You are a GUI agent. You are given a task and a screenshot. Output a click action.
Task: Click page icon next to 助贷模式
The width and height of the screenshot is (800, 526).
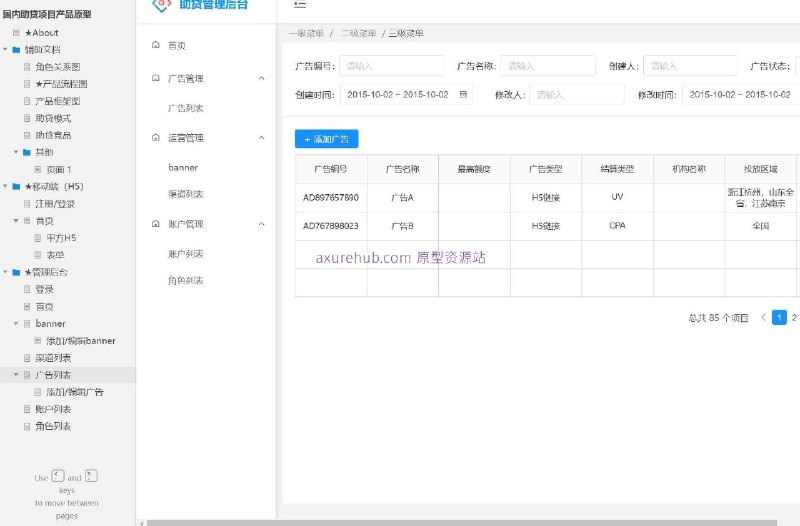(x=27, y=118)
